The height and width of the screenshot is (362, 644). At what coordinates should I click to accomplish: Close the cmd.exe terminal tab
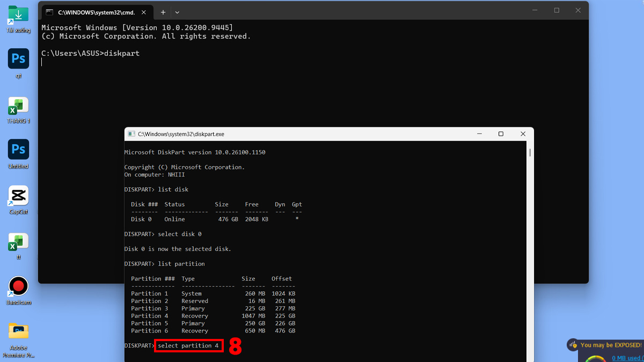144,12
